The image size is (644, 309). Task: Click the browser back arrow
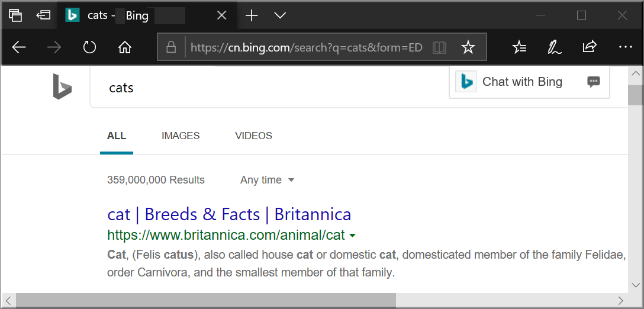click(x=19, y=48)
